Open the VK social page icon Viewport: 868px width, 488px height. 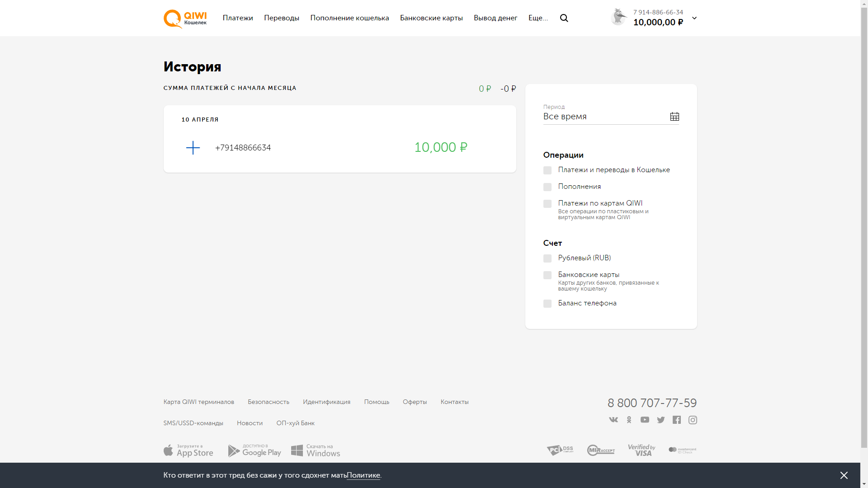613,420
